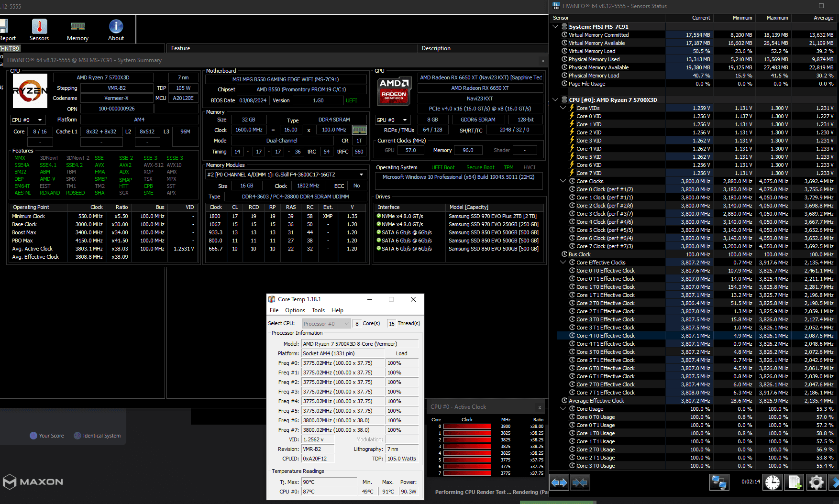This screenshot has width=839, height=504.
Task: Open the Tools menu in Core Temp
Action: [x=319, y=310]
